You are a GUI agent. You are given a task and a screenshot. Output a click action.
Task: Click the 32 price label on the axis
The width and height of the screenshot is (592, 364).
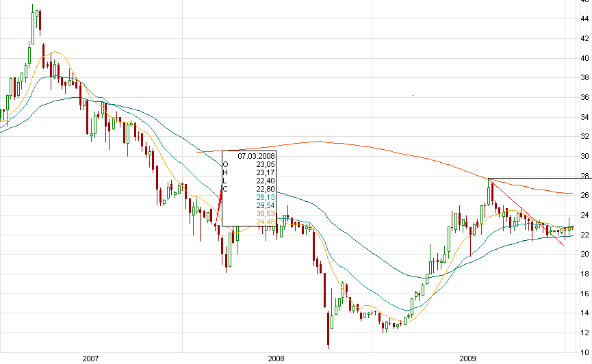585,136
